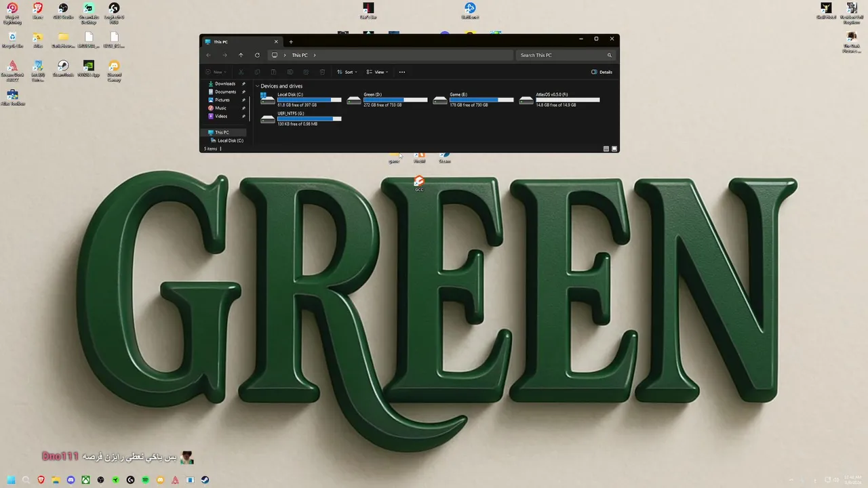Screen dimensions: 868x488
Task: Click the Game (E:) capacity bar
Action: click(481, 100)
